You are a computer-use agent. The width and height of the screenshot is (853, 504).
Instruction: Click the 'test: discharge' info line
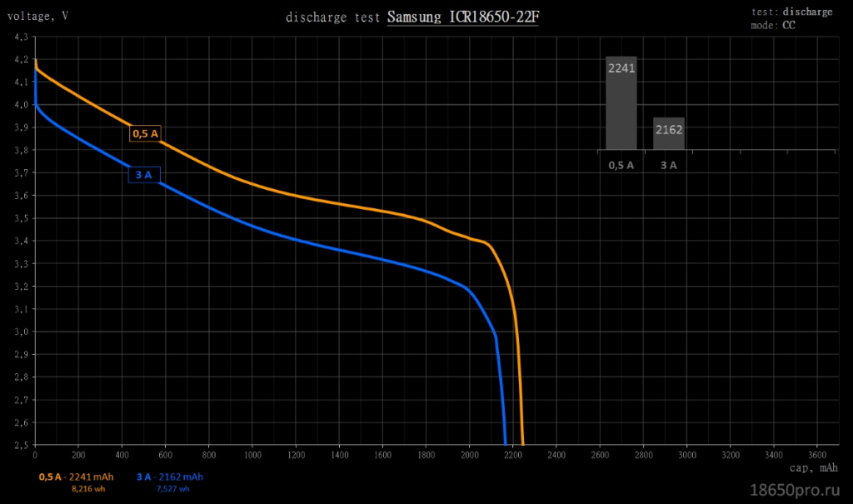tap(792, 12)
